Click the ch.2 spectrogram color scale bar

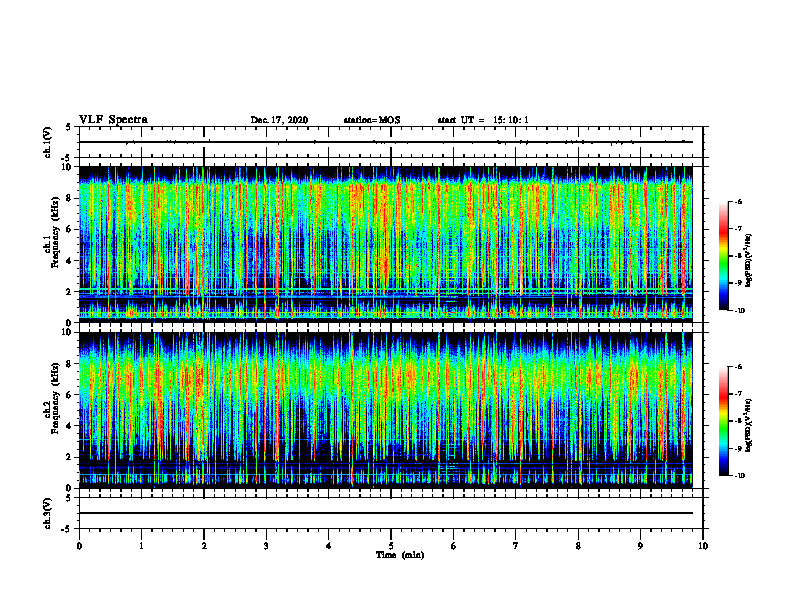723,421
